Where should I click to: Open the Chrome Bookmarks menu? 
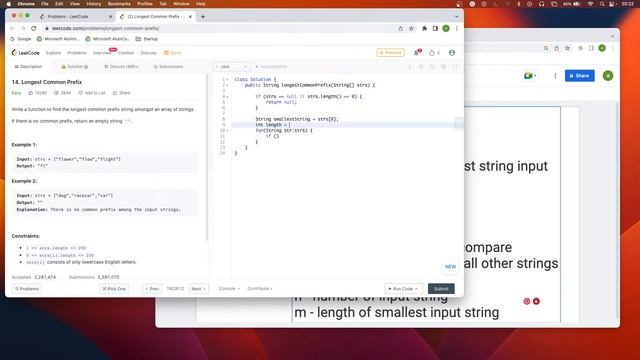[x=119, y=4]
